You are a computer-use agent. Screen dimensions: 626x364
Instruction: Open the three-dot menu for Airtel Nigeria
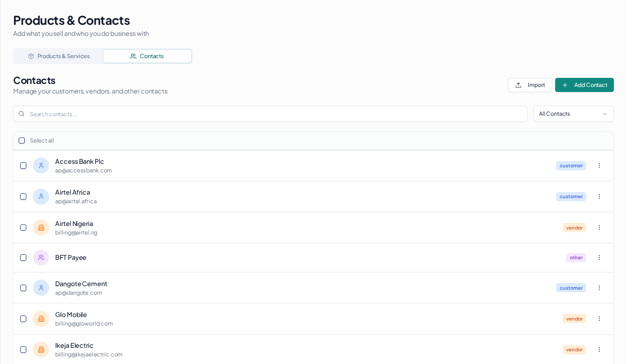(599, 227)
